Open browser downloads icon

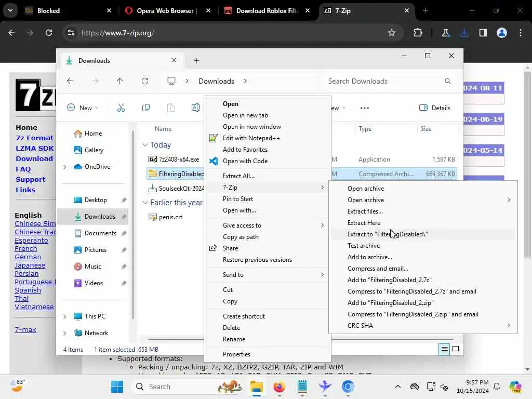[464, 33]
